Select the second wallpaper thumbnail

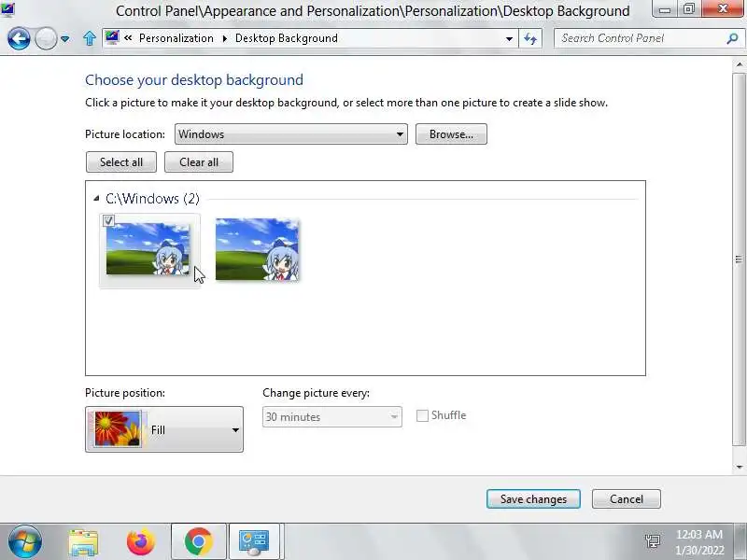click(x=257, y=249)
